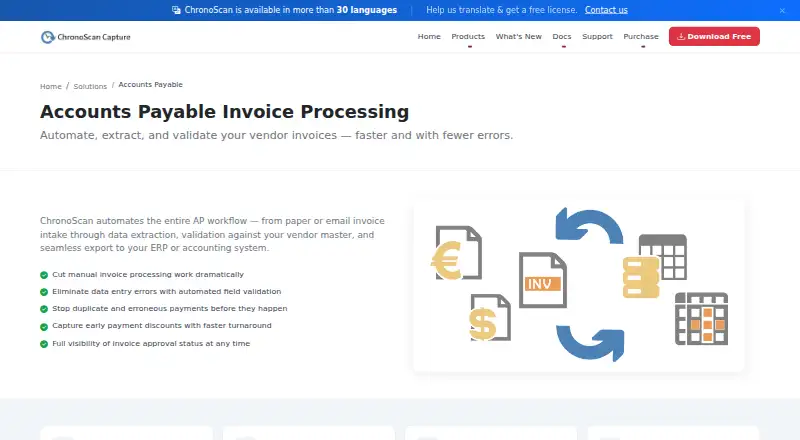Click the translate icon in banner
The height and width of the screenshot is (440, 800).
(x=176, y=10)
